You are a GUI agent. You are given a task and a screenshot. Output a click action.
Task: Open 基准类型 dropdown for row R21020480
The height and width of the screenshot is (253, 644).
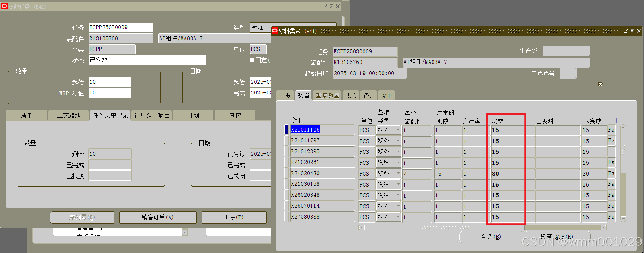pyautogui.click(x=398, y=173)
